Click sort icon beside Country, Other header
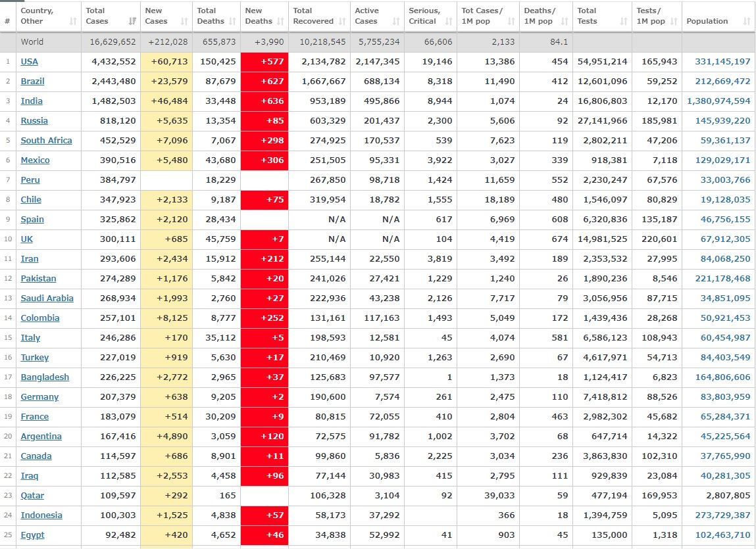The image size is (756, 549). tap(73, 22)
